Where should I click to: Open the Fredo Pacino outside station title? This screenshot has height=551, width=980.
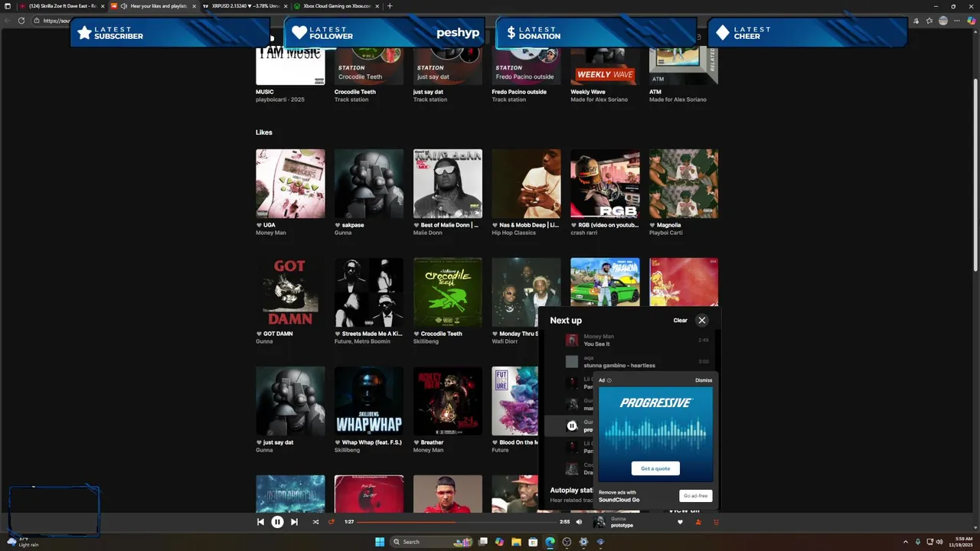519,92
